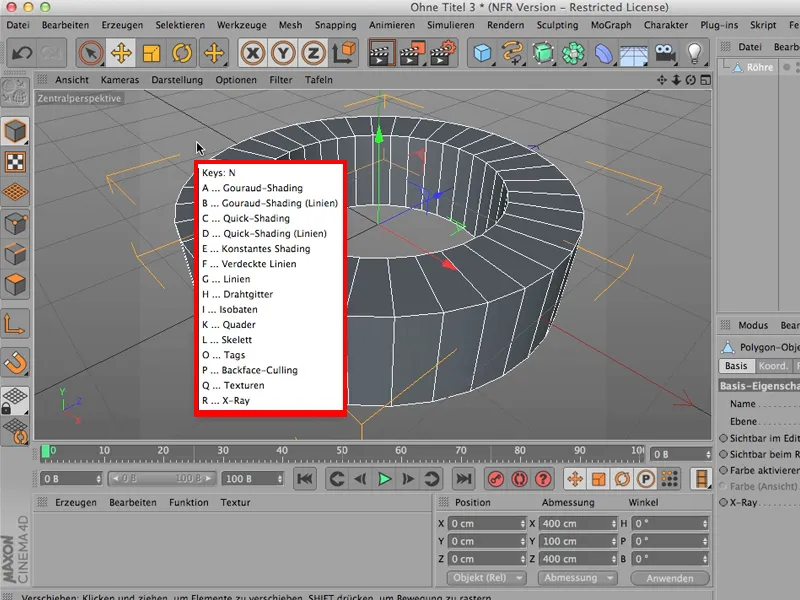This screenshot has width=800, height=600.
Task: Activate the Move tool in top toolbar
Action: coord(121,53)
